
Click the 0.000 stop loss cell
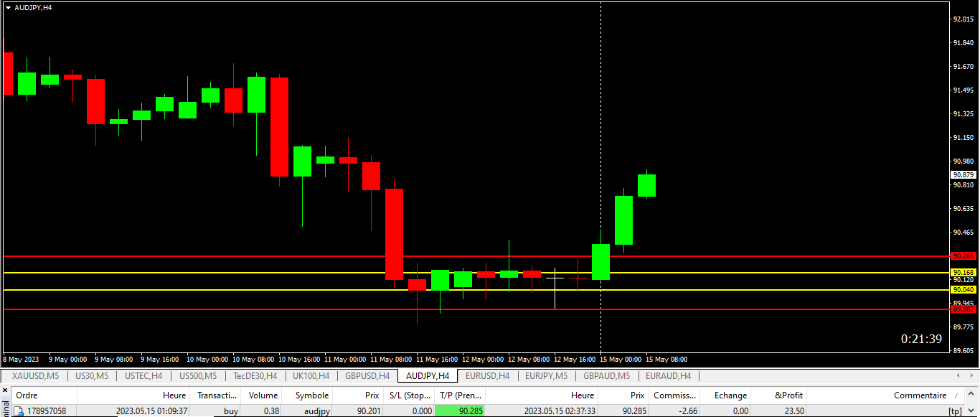click(x=421, y=411)
